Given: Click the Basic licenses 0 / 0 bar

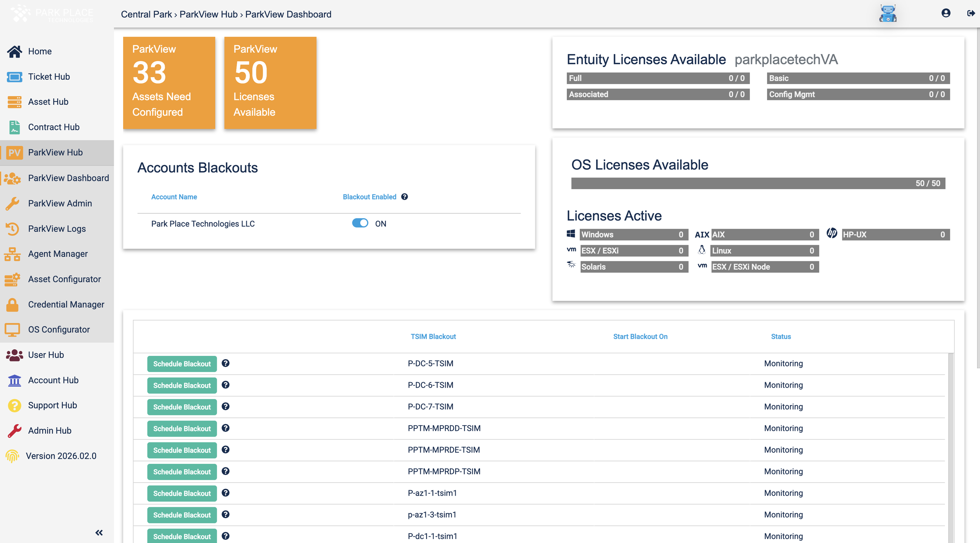Looking at the screenshot, I should click(x=858, y=78).
